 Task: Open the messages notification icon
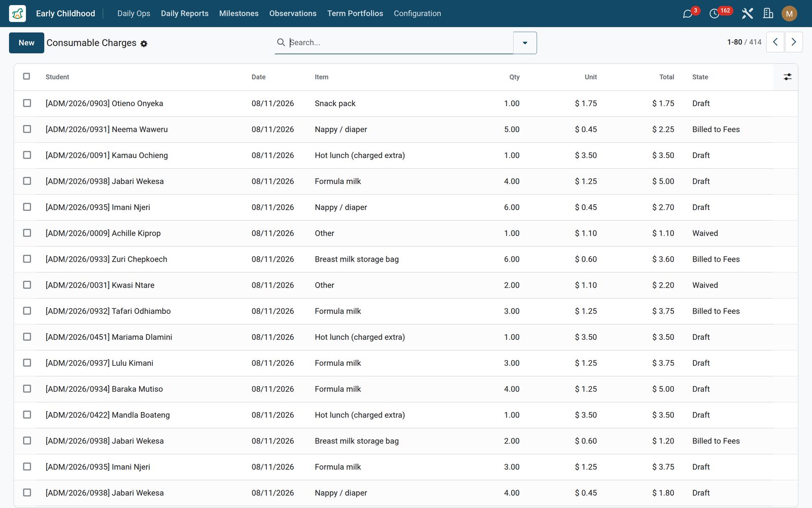[x=688, y=14]
